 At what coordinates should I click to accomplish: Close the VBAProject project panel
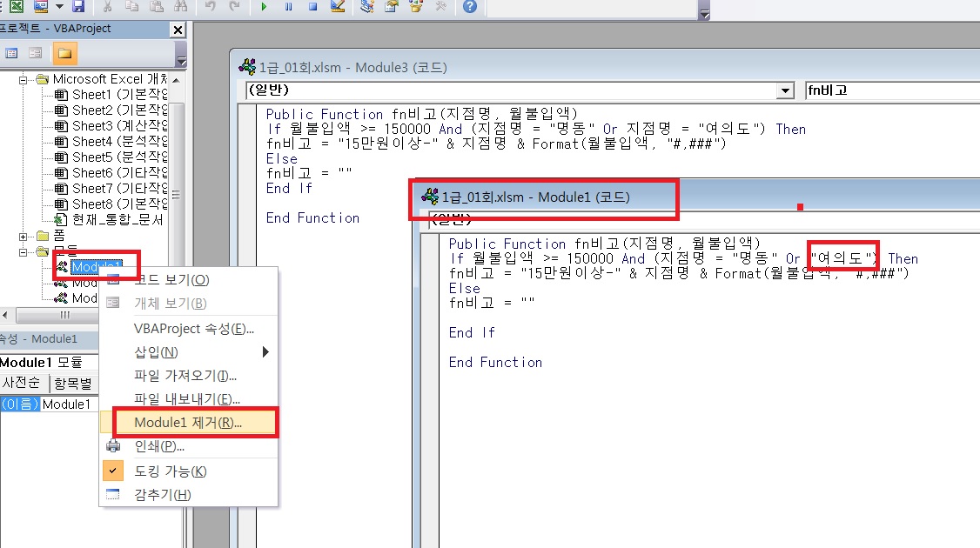178,30
